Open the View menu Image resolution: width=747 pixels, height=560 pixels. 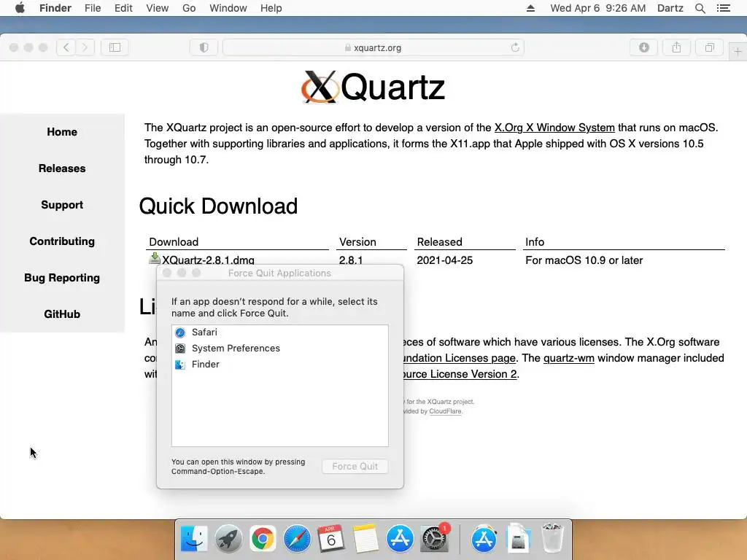tap(158, 8)
